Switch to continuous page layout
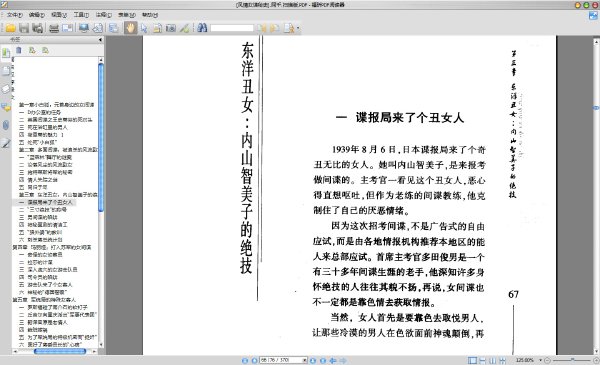The image size is (600, 365). 483,360
